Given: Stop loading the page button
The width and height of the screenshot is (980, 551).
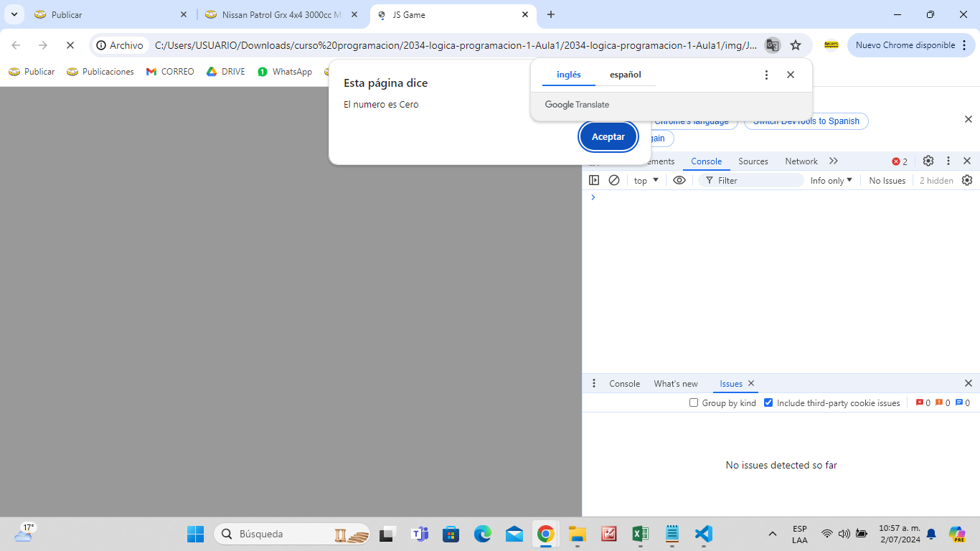Looking at the screenshot, I should (x=70, y=45).
